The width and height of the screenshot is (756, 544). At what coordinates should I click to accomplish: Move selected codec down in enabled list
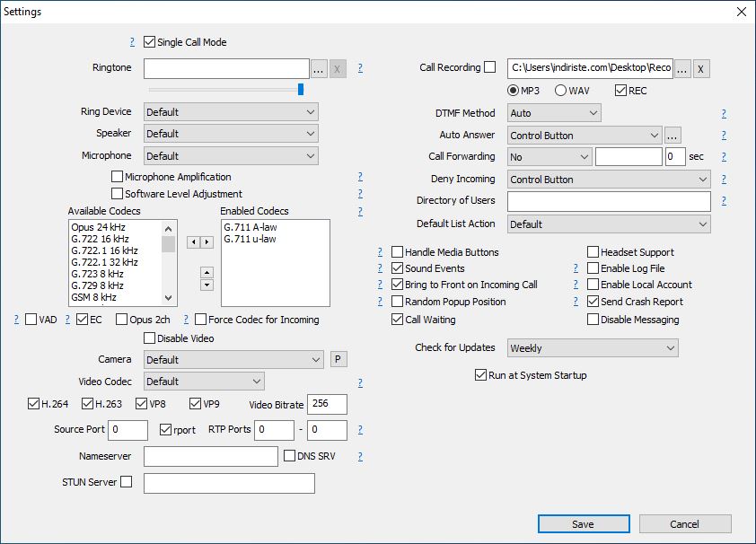(x=207, y=285)
